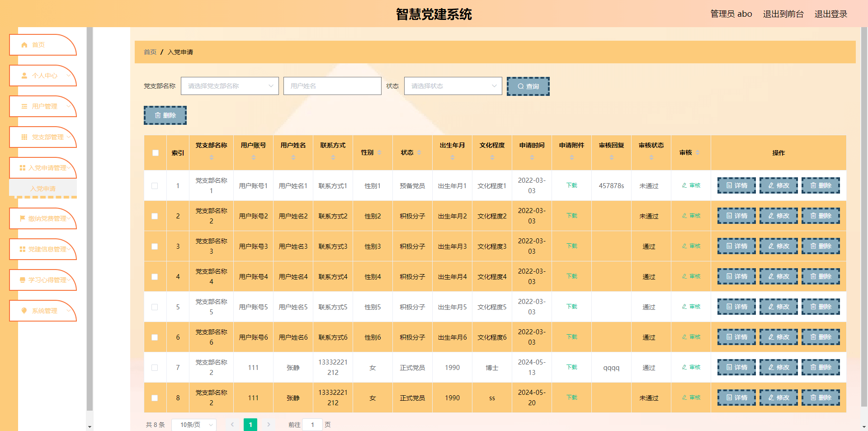Click 详情 button for row 1
Image resolution: width=868 pixels, height=431 pixels.
[x=736, y=185]
